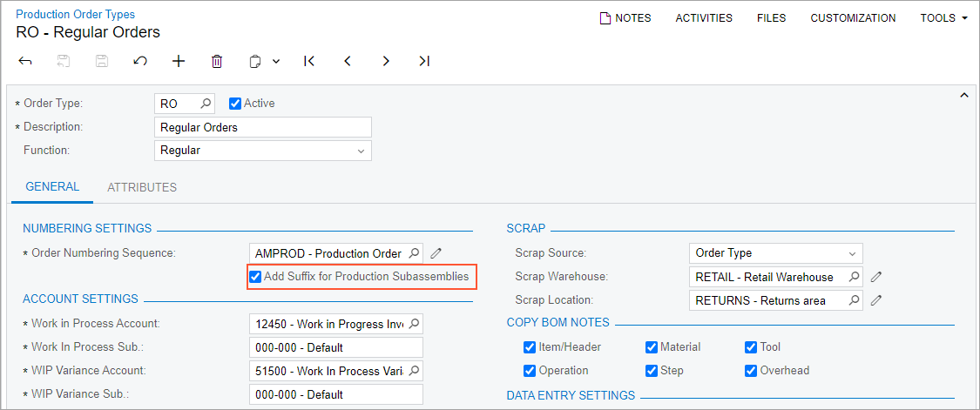
Task: Add a new record with plus icon
Action: pyautogui.click(x=179, y=61)
